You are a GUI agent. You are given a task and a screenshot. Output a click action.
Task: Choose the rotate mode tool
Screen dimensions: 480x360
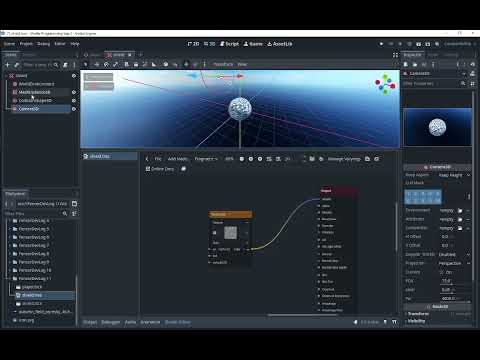106,64
